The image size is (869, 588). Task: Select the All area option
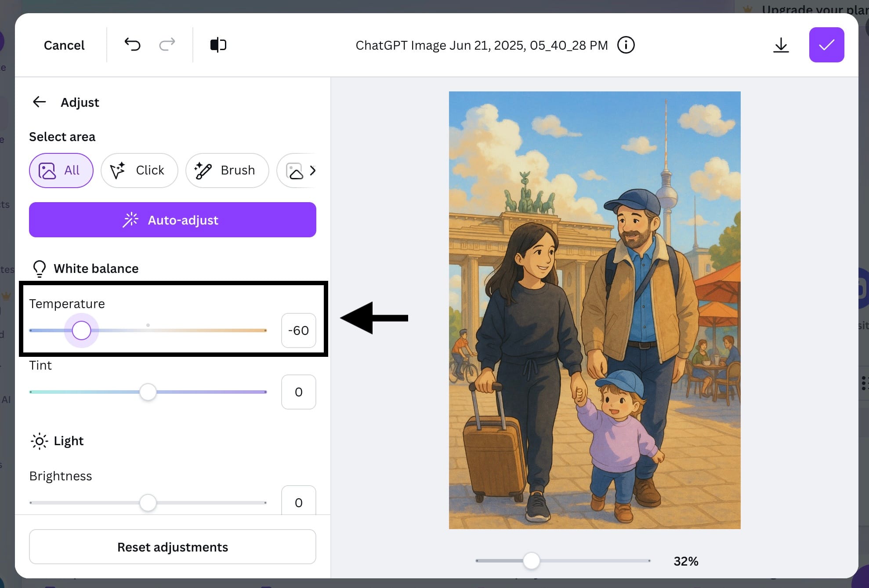(x=61, y=171)
